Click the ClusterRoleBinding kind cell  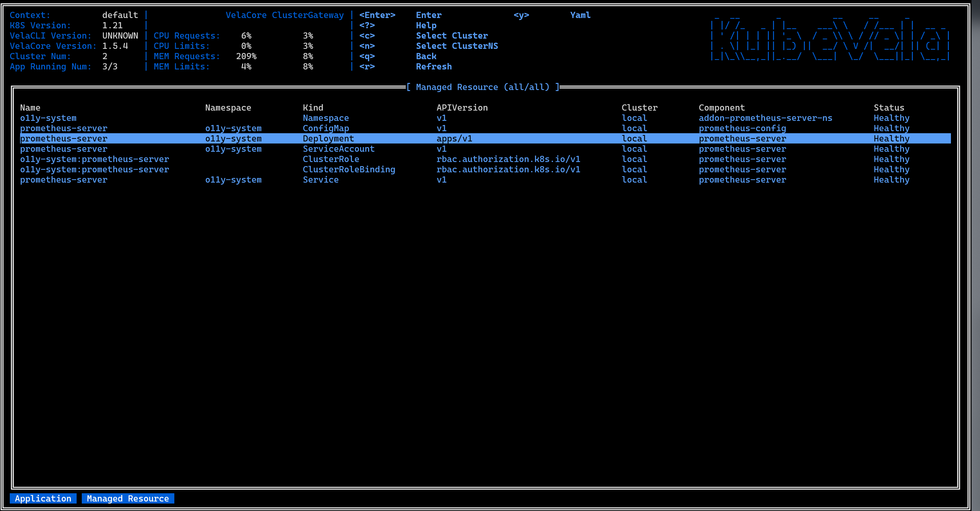pos(349,169)
